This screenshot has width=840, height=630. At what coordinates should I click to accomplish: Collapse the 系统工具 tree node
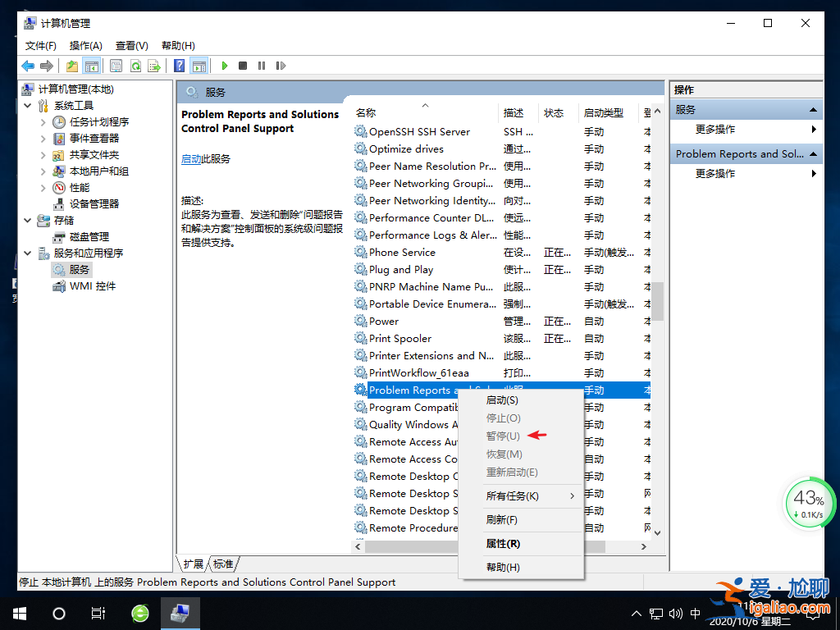point(27,105)
